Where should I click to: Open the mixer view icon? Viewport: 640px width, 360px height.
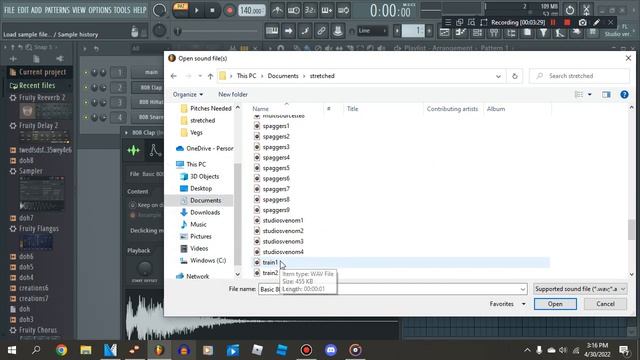pyautogui.click(x=494, y=33)
